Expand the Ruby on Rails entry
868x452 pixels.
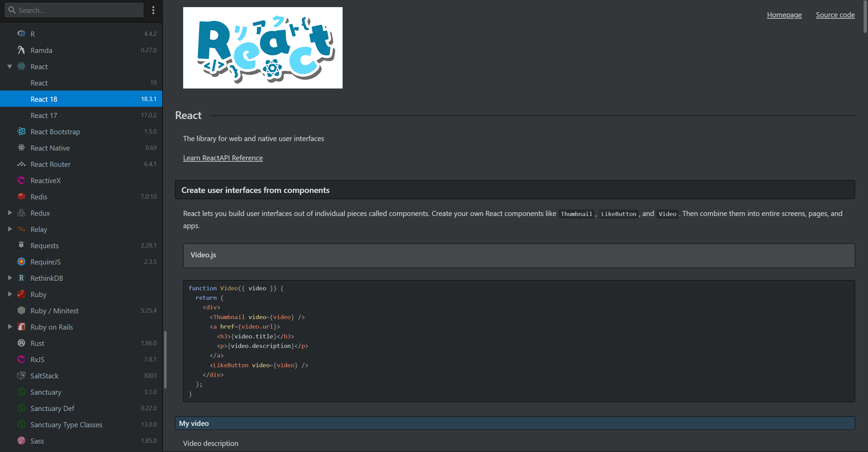(10, 327)
